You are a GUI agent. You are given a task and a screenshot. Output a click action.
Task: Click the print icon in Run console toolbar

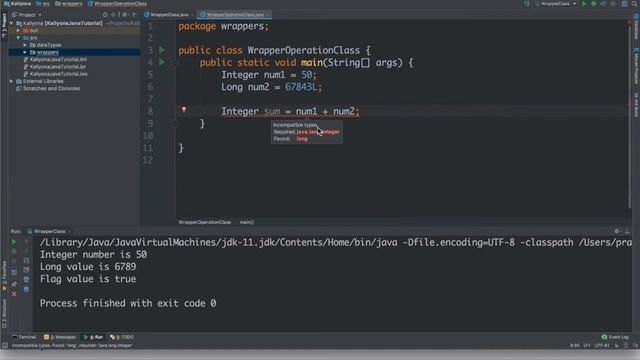click(x=26, y=280)
